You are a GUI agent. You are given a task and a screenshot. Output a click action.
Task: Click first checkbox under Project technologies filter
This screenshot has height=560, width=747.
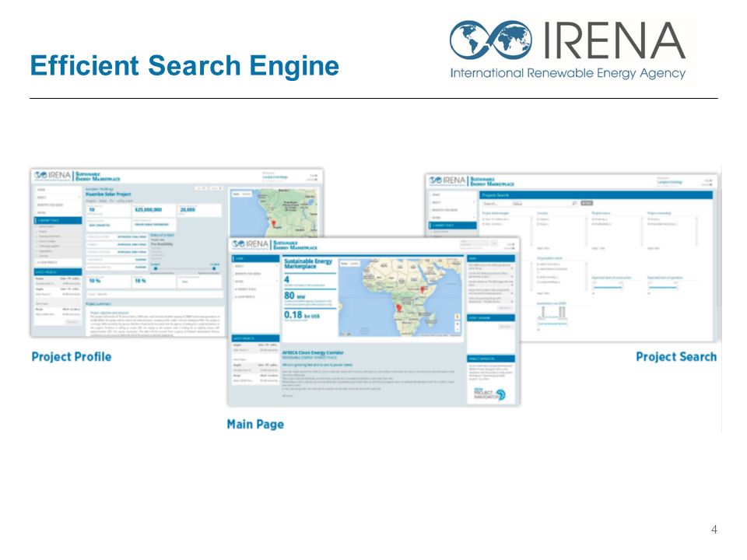point(483,219)
